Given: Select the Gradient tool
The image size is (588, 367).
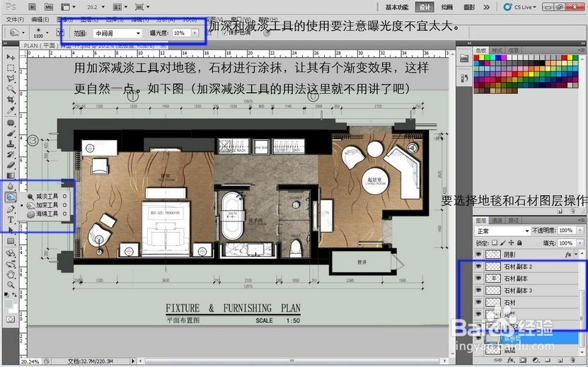Looking at the screenshot, I should (11, 175).
